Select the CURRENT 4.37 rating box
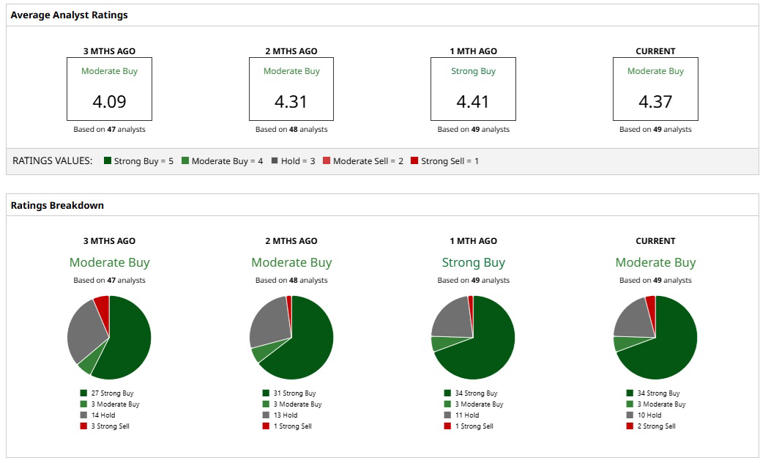 (x=655, y=89)
